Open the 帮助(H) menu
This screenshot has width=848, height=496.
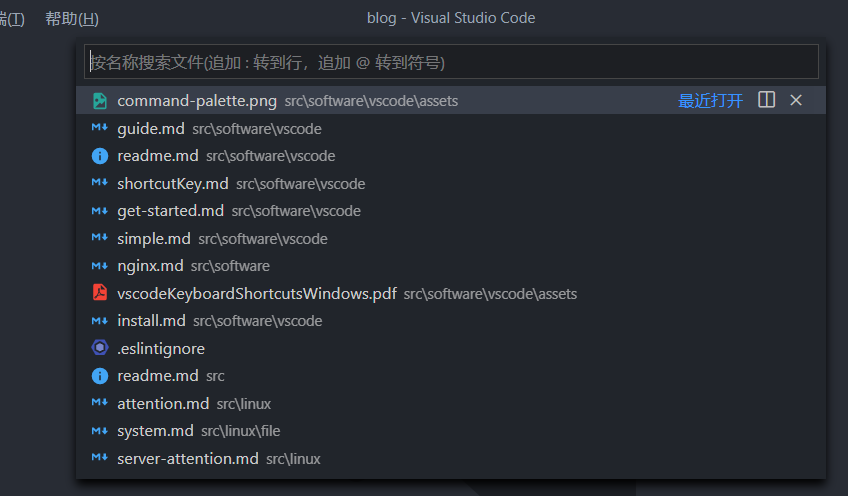[72, 19]
